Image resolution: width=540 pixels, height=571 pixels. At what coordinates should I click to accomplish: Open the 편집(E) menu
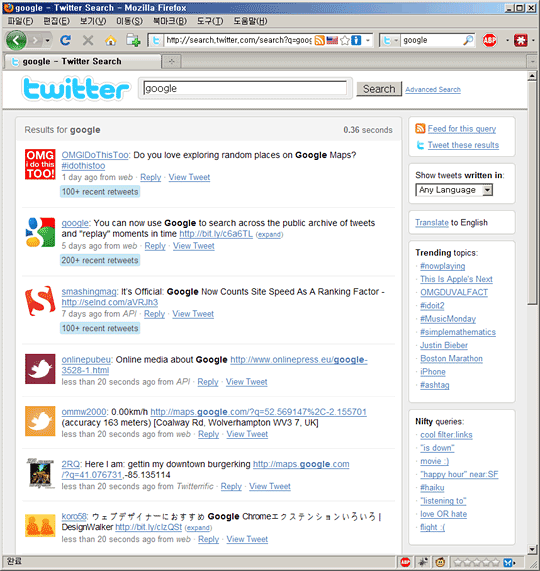tap(56, 21)
